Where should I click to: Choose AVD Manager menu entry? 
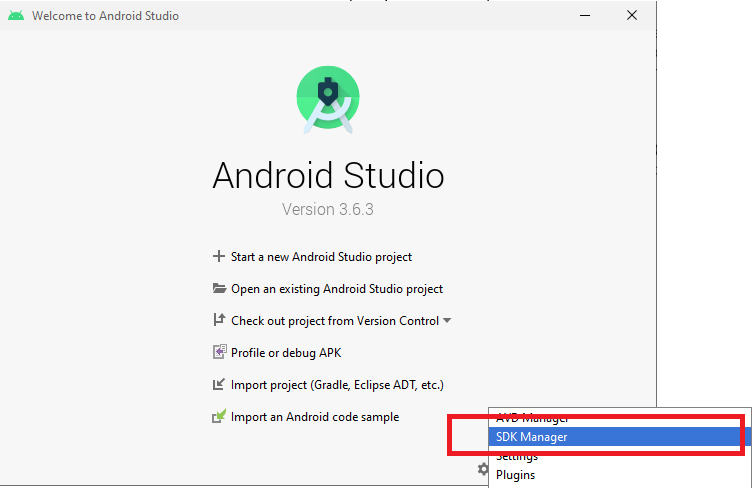[620, 418]
